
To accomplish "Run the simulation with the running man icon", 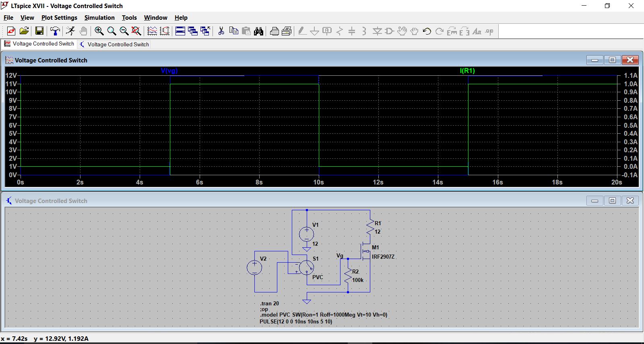I will click(x=70, y=31).
